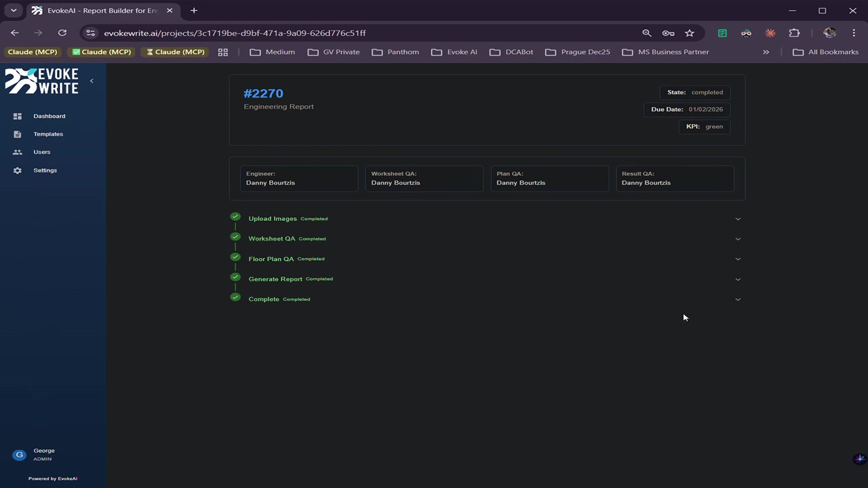Click the green extension icon in toolbar
The image size is (868, 488).
[722, 33]
